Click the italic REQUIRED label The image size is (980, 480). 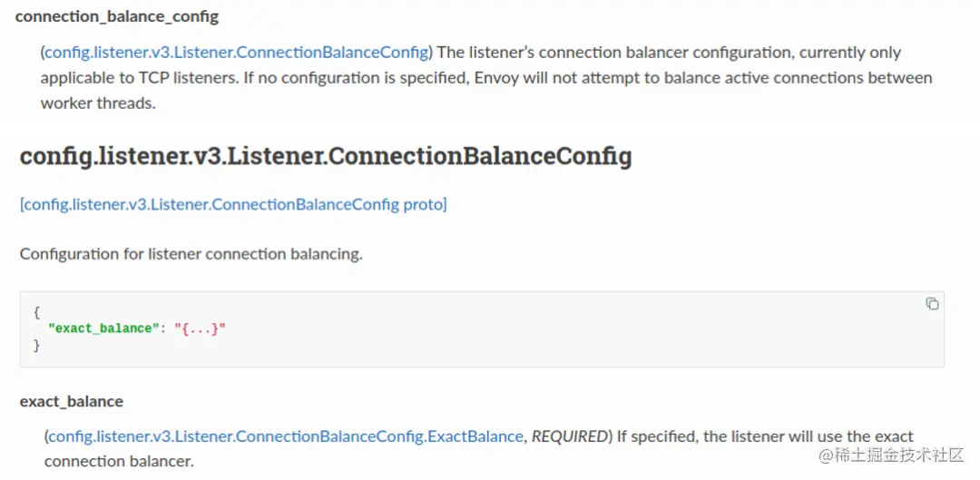[568, 436]
